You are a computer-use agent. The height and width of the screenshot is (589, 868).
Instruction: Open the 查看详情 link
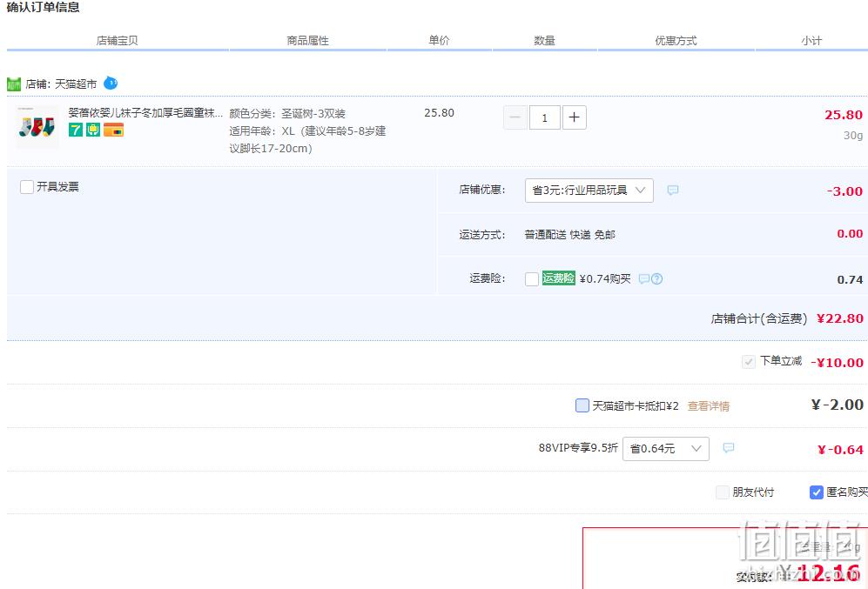tap(709, 406)
